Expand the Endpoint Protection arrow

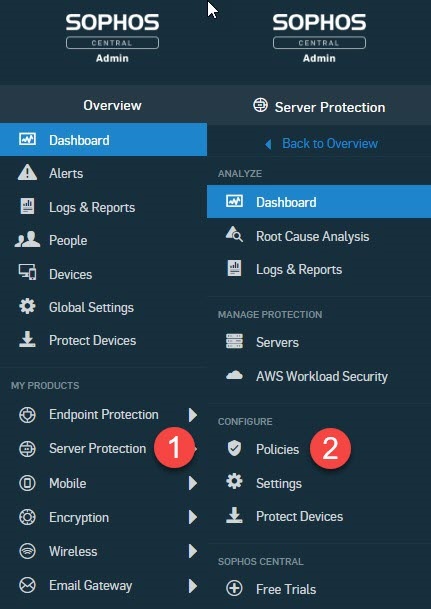pos(193,415)
